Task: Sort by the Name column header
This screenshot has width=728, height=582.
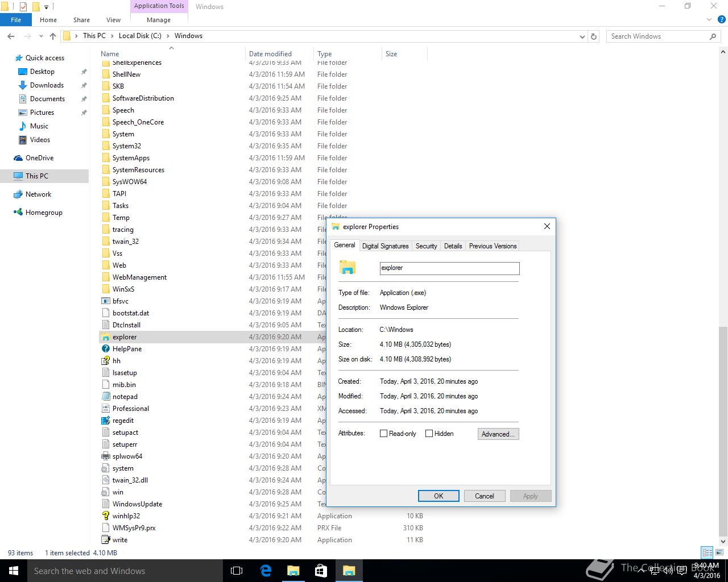Action: point(171,54)
